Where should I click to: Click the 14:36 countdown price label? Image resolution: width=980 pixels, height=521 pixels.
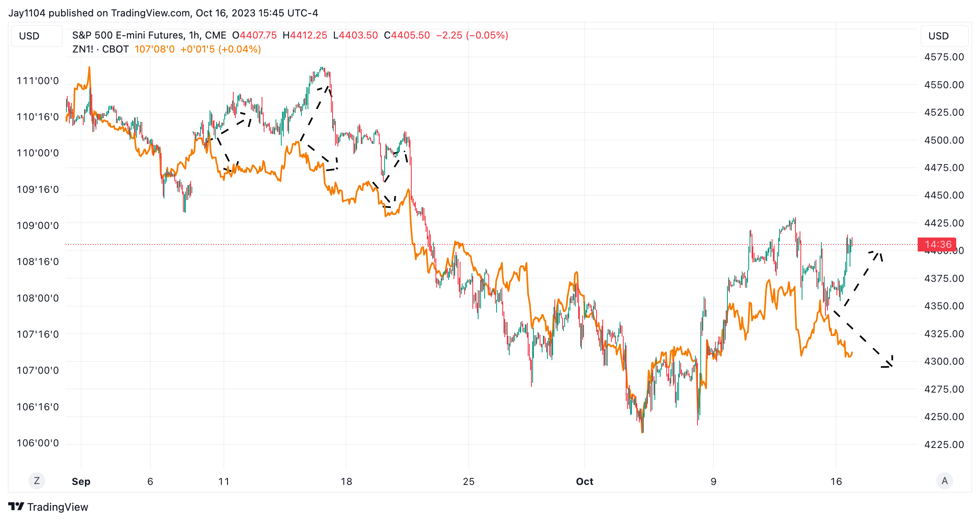(x=937, y=245)
